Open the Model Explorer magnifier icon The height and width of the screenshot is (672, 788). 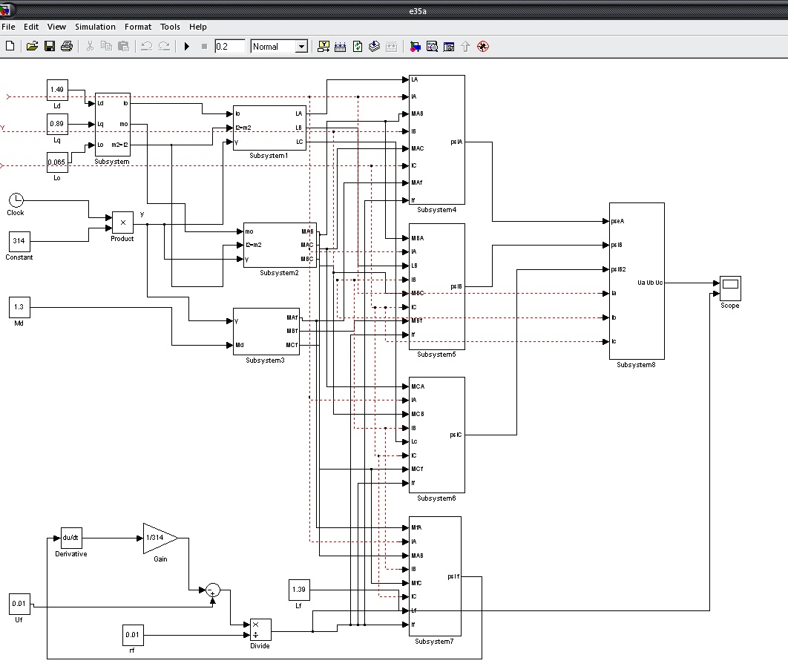coord(432,46)
